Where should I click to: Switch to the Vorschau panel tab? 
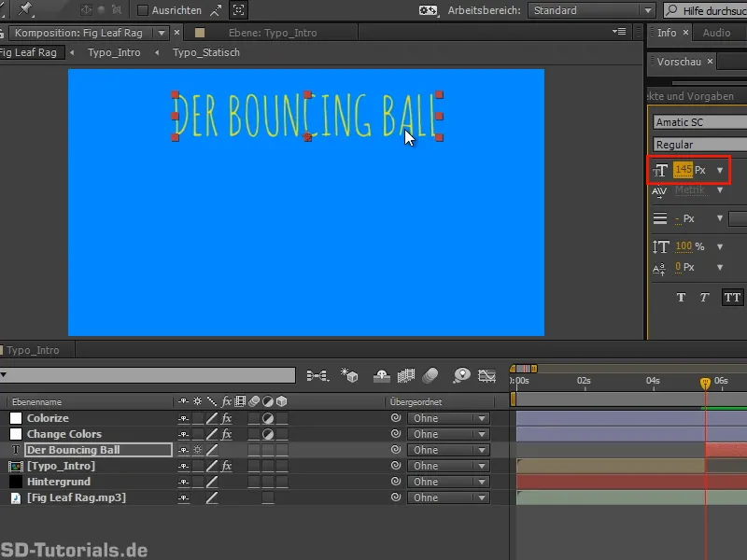[679, 62]
